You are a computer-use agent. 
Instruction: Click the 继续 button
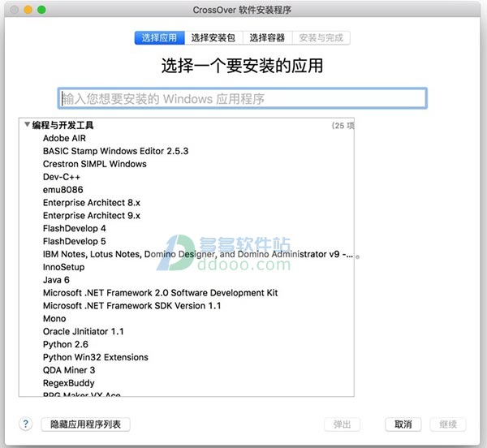[448, 424]
